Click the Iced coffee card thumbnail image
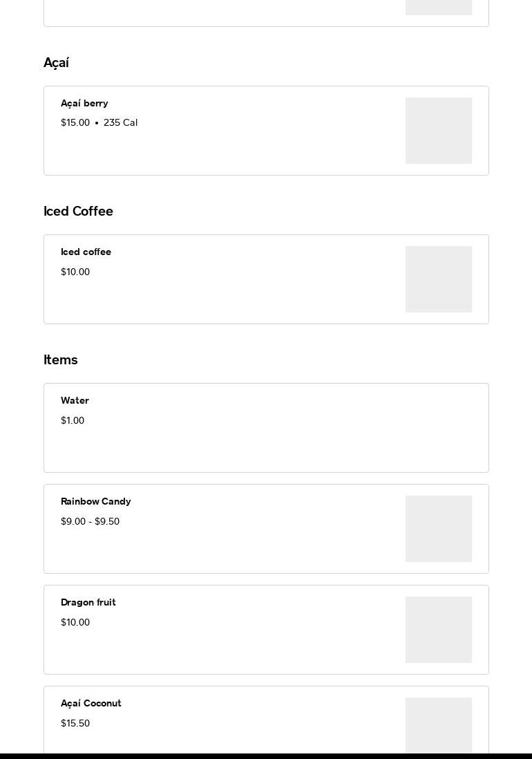The image size is (532, 759). (x=438, y=279)
